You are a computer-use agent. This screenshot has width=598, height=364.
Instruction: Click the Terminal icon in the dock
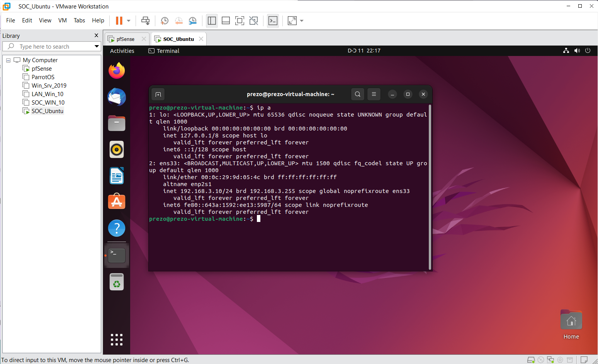tap(117, 256)
